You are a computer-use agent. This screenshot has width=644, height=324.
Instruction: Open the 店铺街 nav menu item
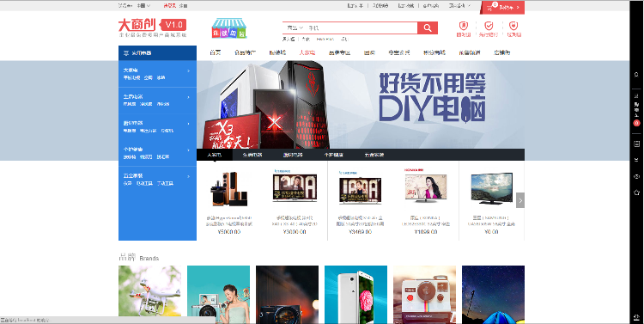point(502,52)
